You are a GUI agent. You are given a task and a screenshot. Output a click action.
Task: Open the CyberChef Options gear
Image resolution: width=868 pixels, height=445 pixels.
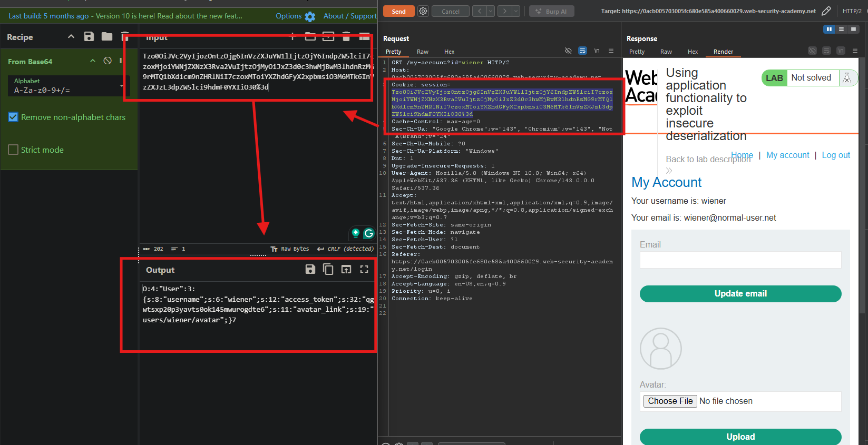(310, 16)
